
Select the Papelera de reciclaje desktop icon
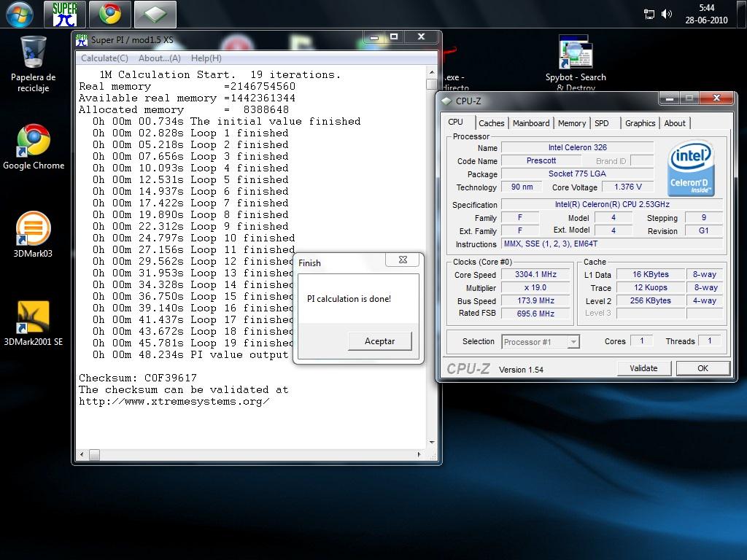coord(34,64)
